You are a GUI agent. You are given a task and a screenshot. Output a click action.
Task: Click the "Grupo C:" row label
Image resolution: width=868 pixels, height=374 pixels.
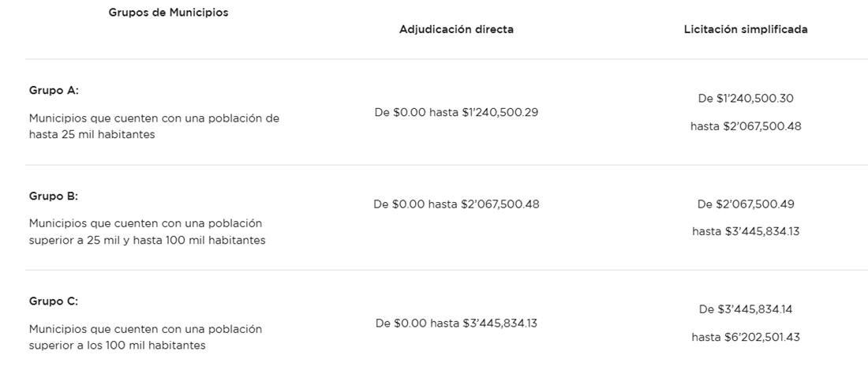point(54,301)
